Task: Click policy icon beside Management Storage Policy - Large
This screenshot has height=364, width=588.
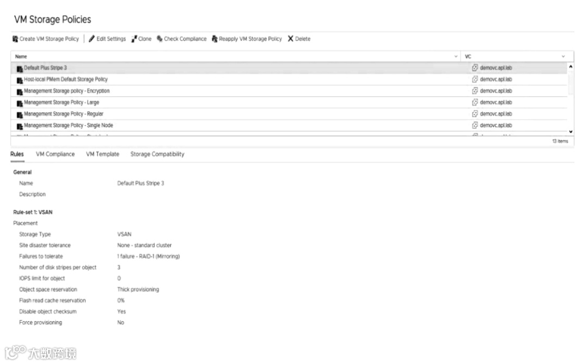Action: pos(20,103)
